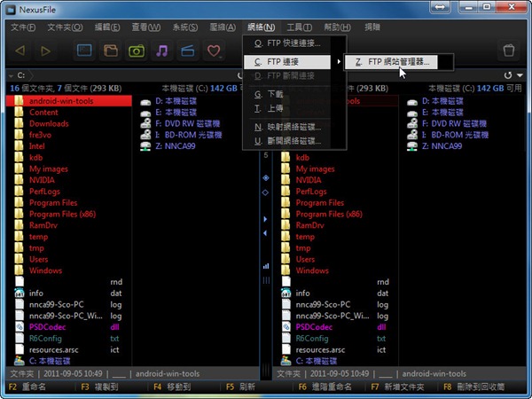Click the bar chart icon on center divider

tap(265, 265)
